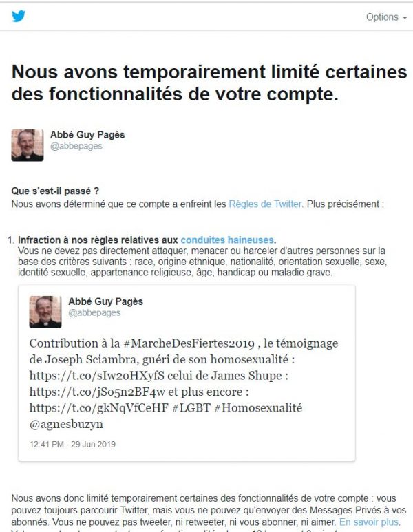The height and width of the screenshot is (532, 413).
Task: Click the #LGBT hashtag in the tweet
Action: (191, 408)
